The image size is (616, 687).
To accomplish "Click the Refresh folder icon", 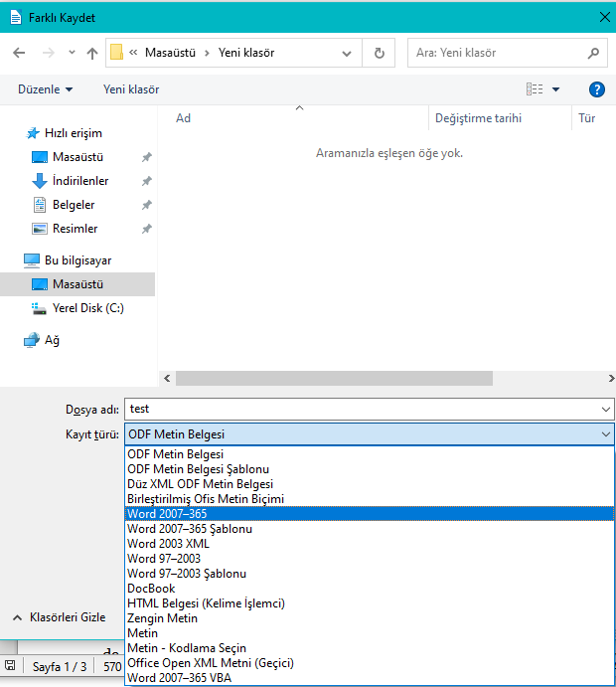I will (x=380, y=53).
